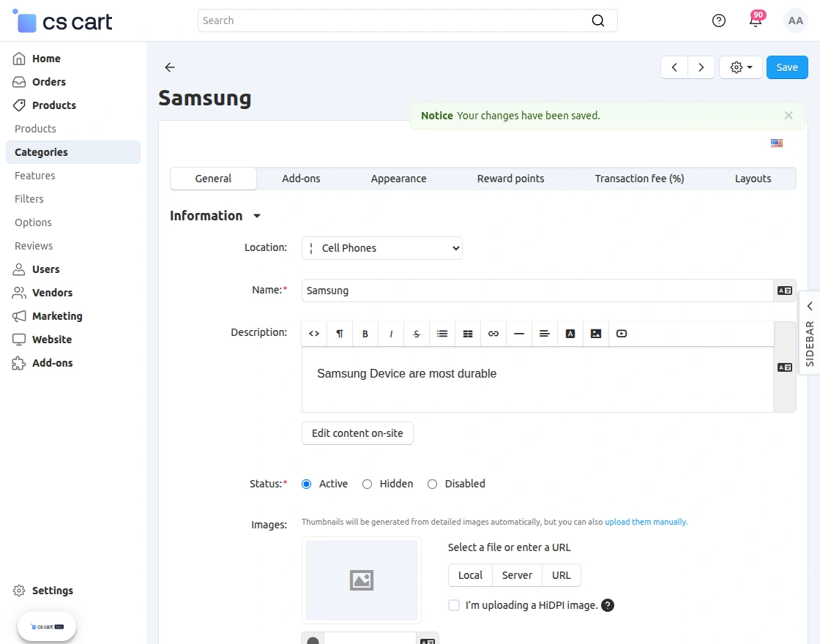
Task: Set status to Hidden
Action: 368,484
